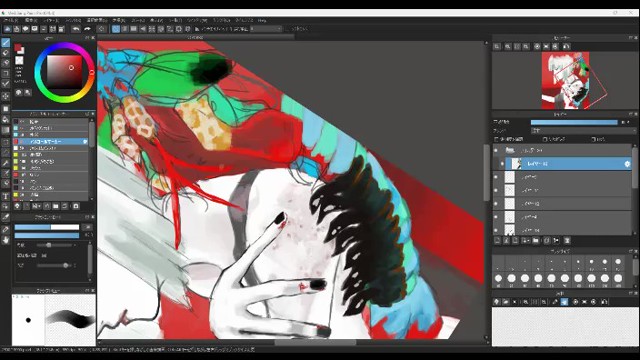
Task: Select the highlighted red brush in list
Action: tap(50, 141)
